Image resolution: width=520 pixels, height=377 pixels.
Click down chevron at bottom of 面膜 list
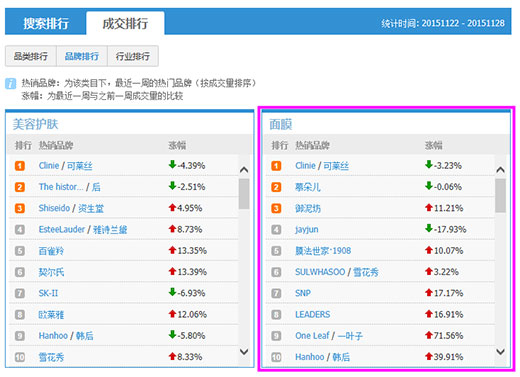(500, 351)
